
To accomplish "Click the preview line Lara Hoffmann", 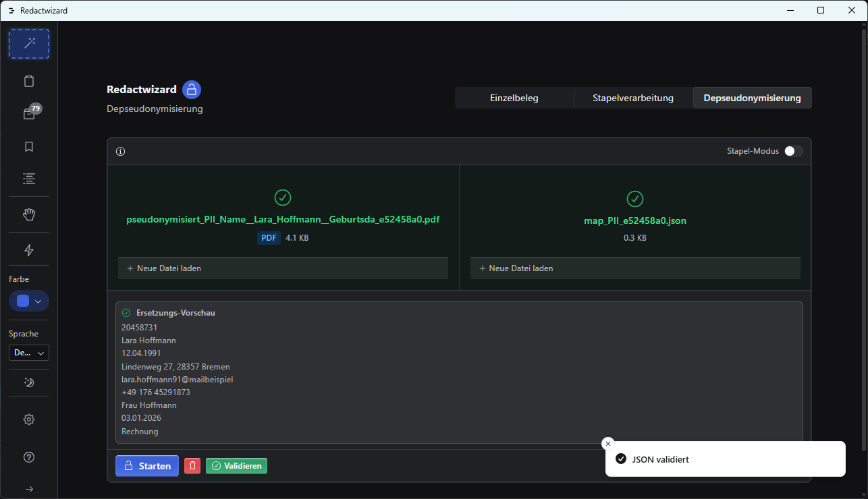I will 148,341.
